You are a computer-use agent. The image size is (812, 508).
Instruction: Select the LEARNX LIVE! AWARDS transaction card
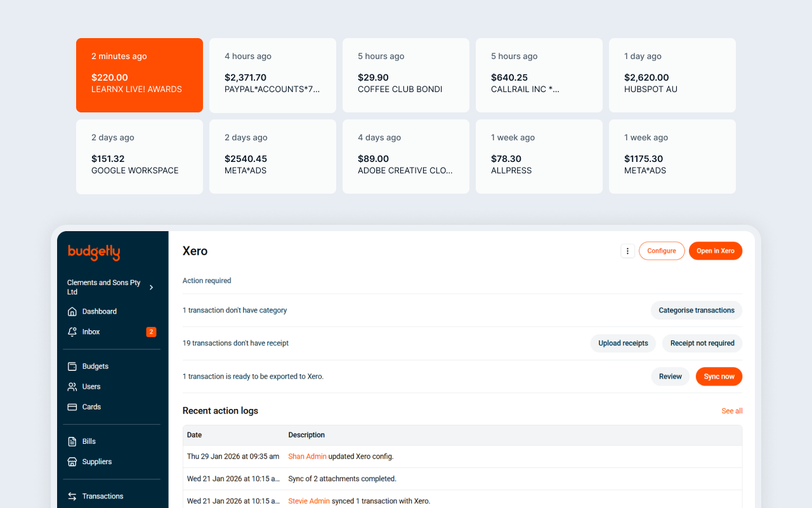click(139, 75)
